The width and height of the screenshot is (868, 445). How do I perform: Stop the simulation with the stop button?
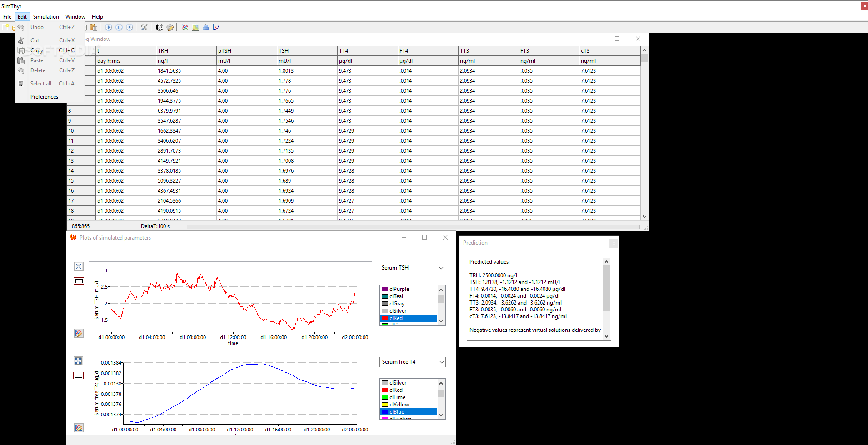coord(130,27)
